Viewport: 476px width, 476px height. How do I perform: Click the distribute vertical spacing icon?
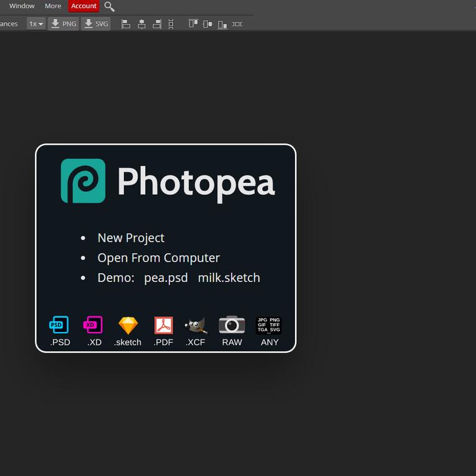pyautogui.click(x=171, y=24)
